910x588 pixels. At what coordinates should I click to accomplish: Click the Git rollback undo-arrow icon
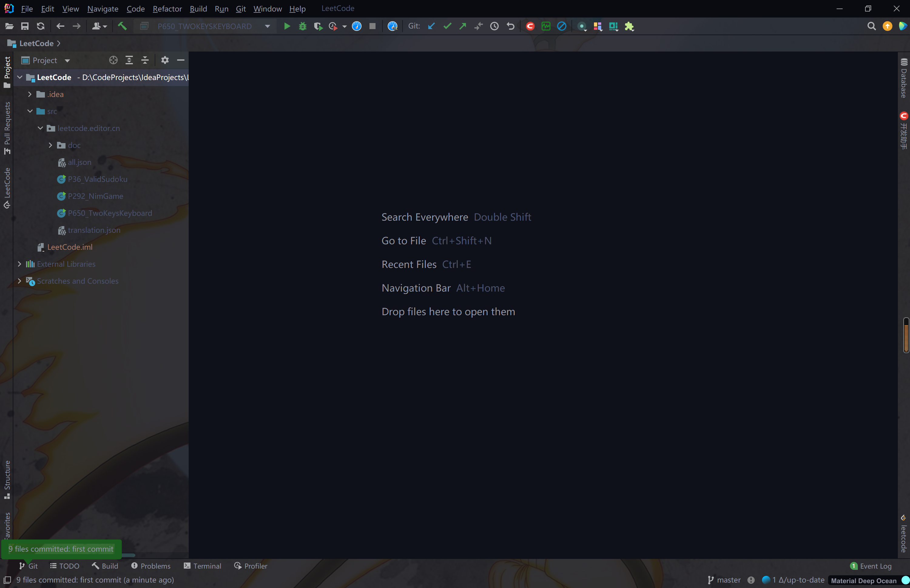click(x=511, y=26)
